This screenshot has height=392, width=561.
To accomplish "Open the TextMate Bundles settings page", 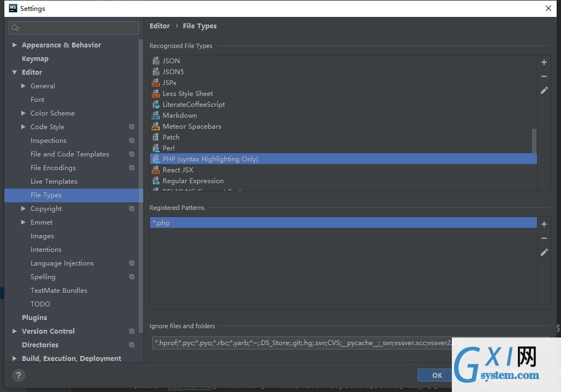I will coord(59,291).
